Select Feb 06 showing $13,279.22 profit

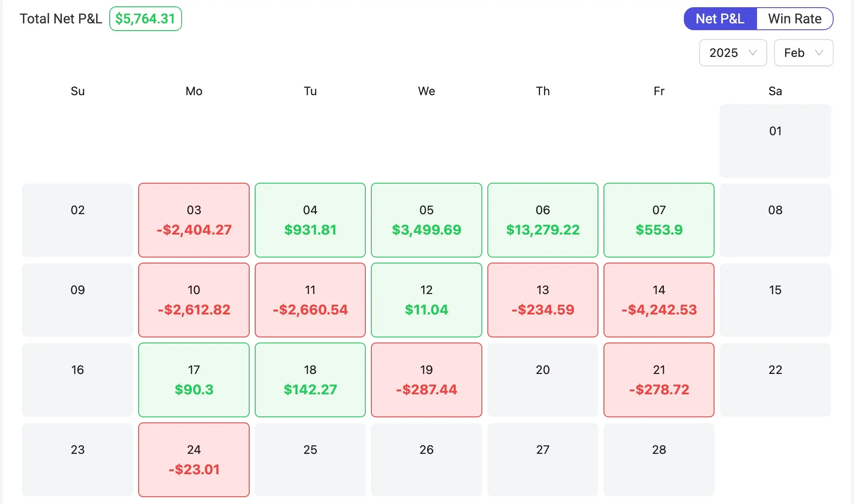coord(543,220)
